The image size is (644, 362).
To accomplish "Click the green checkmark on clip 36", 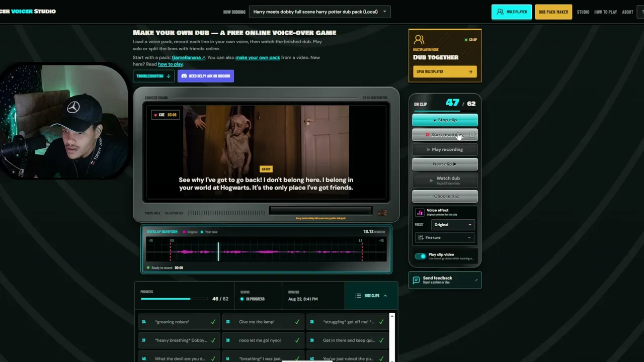I will pos(381,322).
